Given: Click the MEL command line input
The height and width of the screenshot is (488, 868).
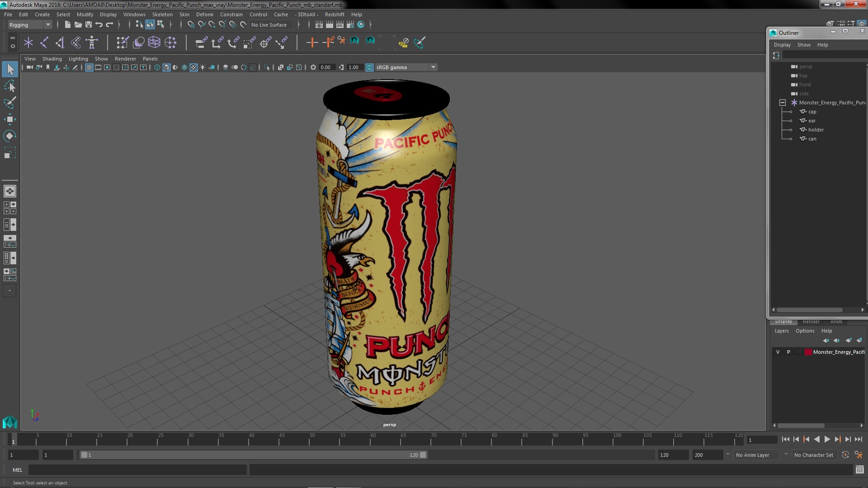Looking at the screenshot, I should (137, 470).
